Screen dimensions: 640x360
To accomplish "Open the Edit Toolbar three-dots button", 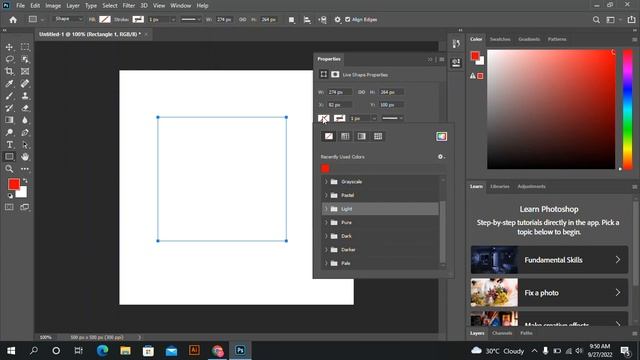I will pyautogui.click(x=25, y=169).
